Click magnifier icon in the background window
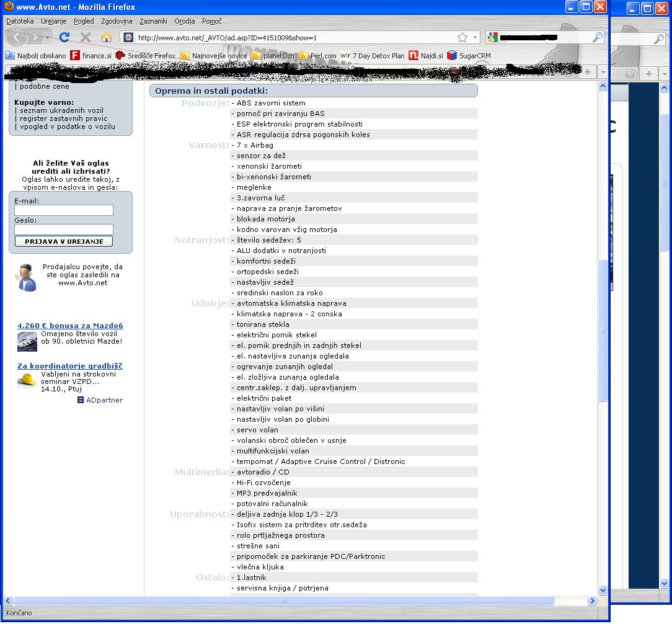The width and height of the screenshot is (672, 624). tap(659, 39)
